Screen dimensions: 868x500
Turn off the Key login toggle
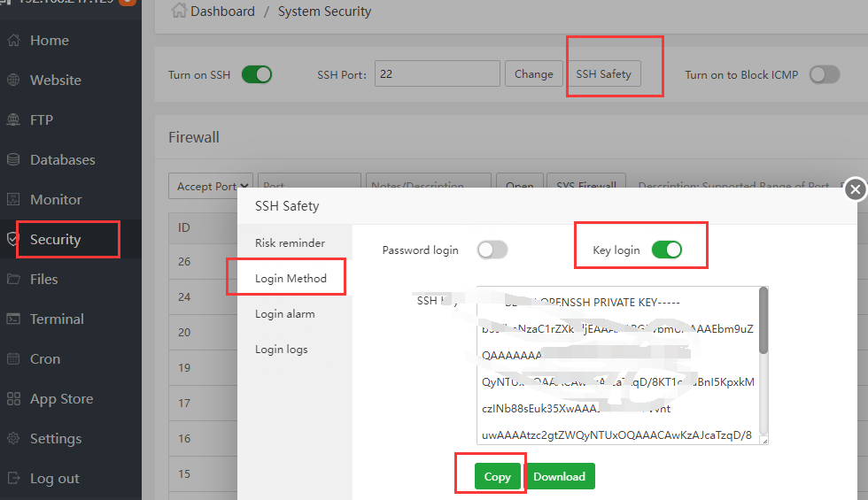tap(667, 250)
